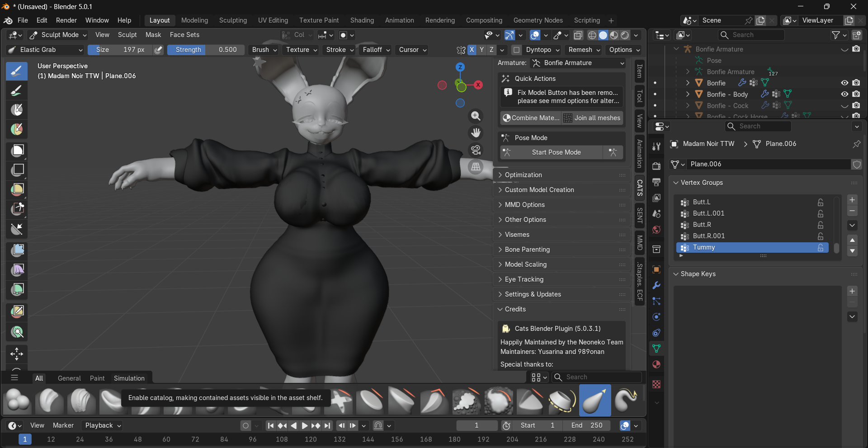Toggle X axis symmetry
The height and width of the screenshot is (448, 868).
(472, 50)
